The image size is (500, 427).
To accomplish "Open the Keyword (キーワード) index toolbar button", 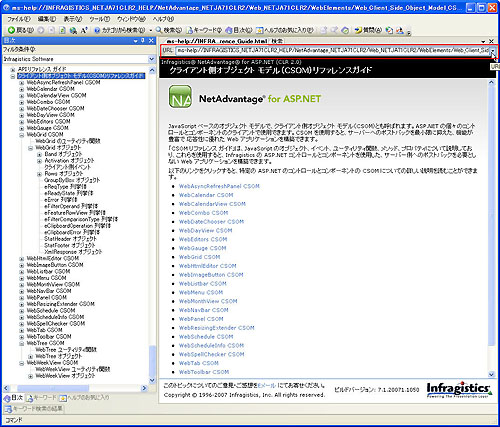I will (204, 30).
